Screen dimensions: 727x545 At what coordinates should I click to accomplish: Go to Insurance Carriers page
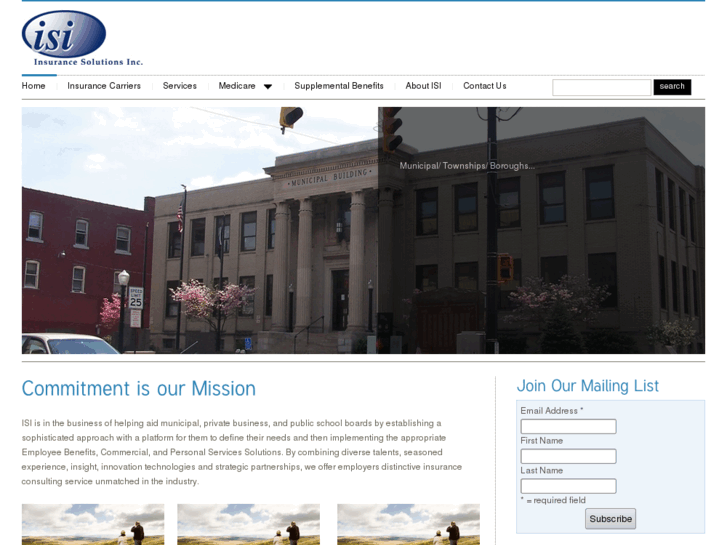104,86
